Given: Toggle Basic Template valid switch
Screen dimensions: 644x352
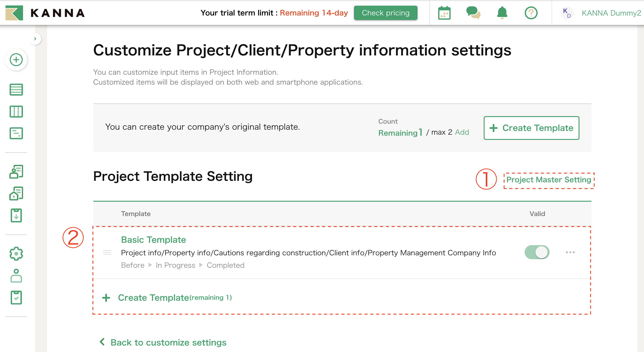Looking at the screenshot, I should coord(537,252).
